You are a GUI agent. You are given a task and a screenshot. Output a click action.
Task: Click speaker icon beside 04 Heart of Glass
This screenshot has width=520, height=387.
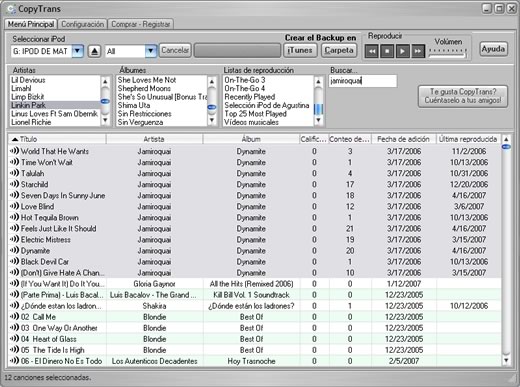point(14,339)
